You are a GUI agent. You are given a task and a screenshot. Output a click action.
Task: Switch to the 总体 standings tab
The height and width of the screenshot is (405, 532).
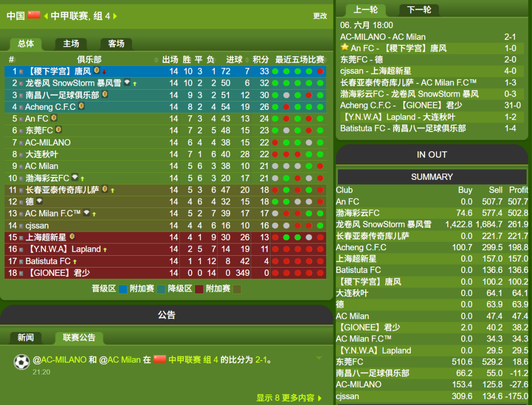tap(26, 44)
